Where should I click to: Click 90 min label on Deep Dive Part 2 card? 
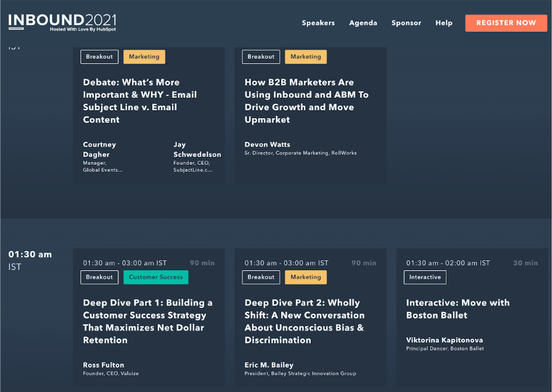[x=364, y=263]
